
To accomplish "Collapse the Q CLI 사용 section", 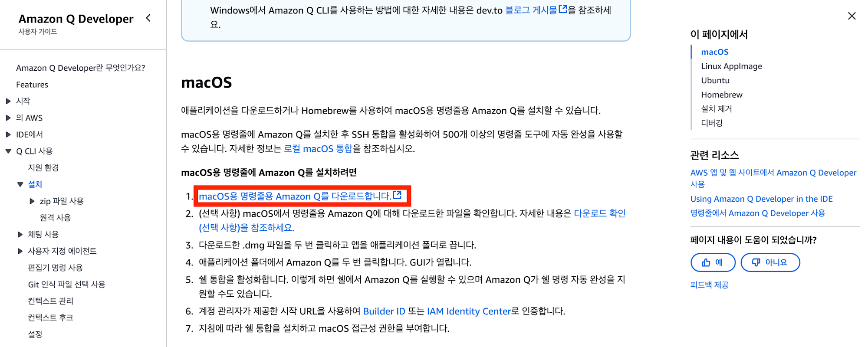I will point(8,151).
